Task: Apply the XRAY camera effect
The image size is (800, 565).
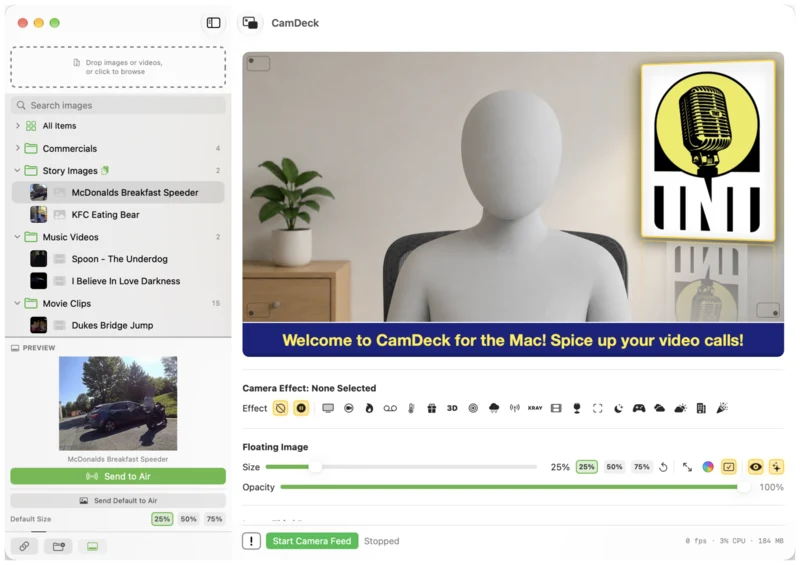Action: click(x=535, y=408)
